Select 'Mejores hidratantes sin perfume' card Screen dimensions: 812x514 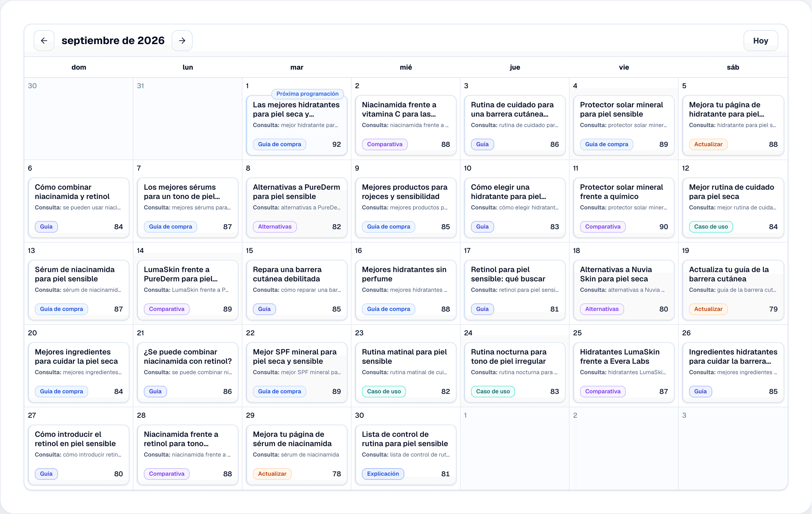[406, 290]
